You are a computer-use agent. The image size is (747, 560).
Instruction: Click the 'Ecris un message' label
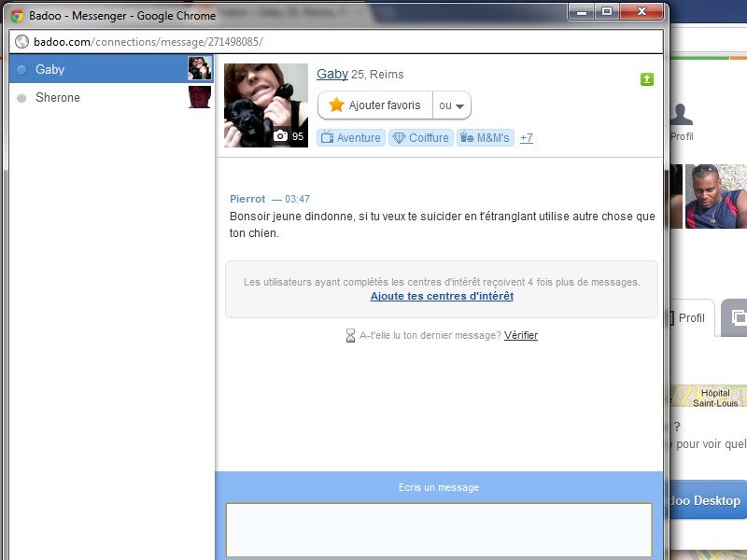point(439,487)
